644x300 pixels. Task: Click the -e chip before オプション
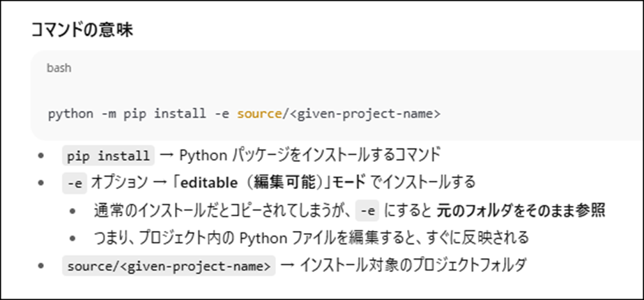(75, 183)
